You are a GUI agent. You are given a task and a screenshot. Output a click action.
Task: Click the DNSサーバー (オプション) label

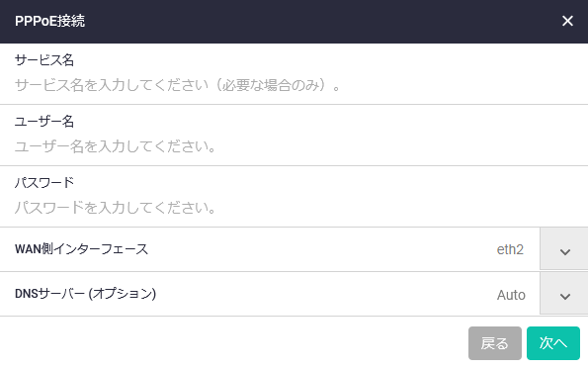pos(85,294)
